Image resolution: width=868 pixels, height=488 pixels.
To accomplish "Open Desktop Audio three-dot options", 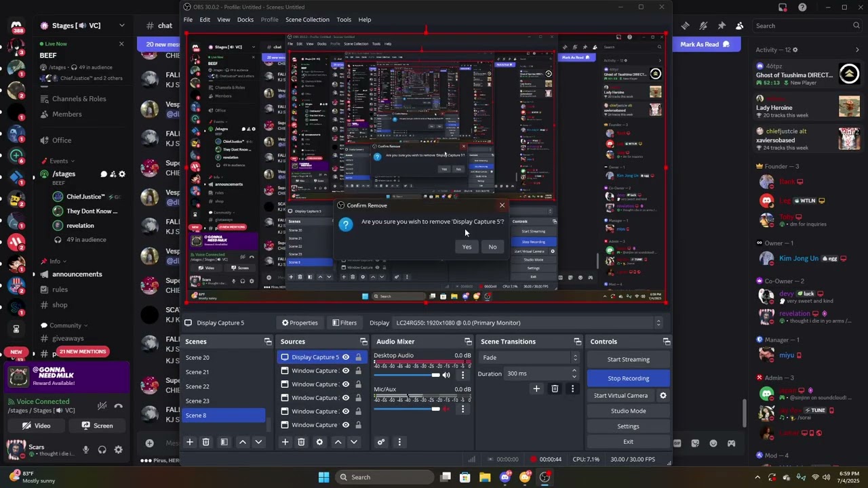I will [x=463, y=375].
